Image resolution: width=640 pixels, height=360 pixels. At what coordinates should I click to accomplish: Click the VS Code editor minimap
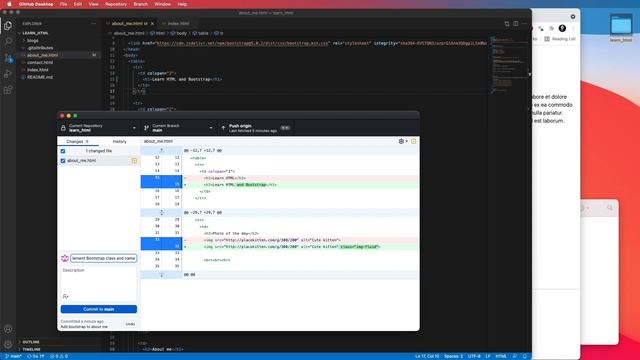[x=508, y=65]
